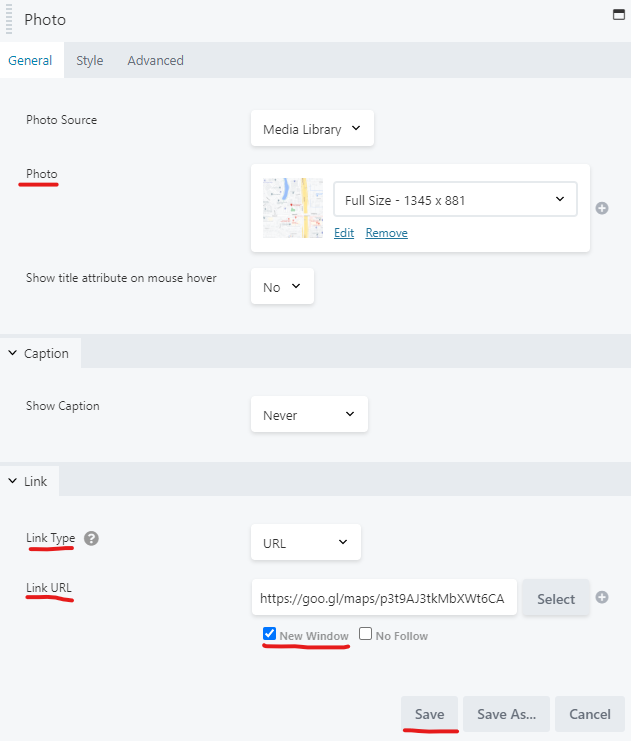Click into the Link URL input field
Viewport: 631px width, 741px height.
coord(384,597)
